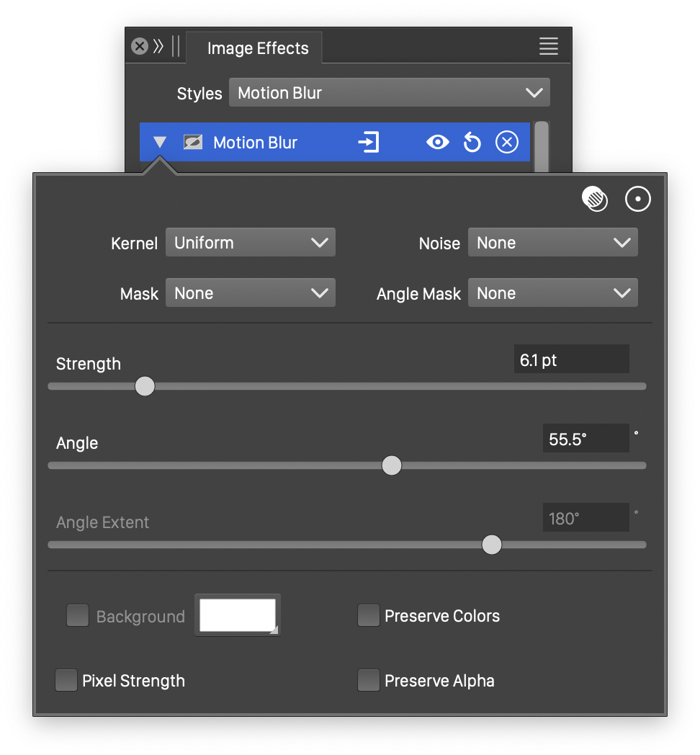700x755 pixels.
Task: Open the Image Effects panel hamburger menu
Action: pyautogui.click(x=548, y=47)
